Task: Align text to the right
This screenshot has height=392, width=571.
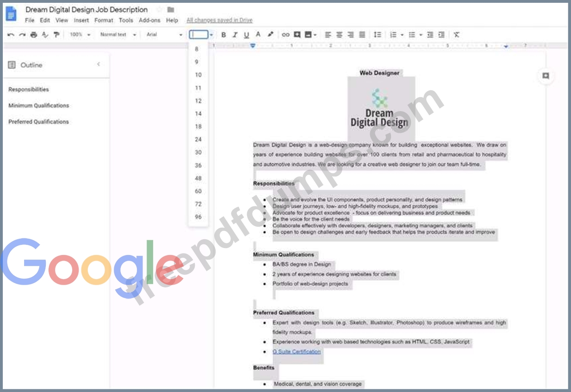Action: pos(351,35)
